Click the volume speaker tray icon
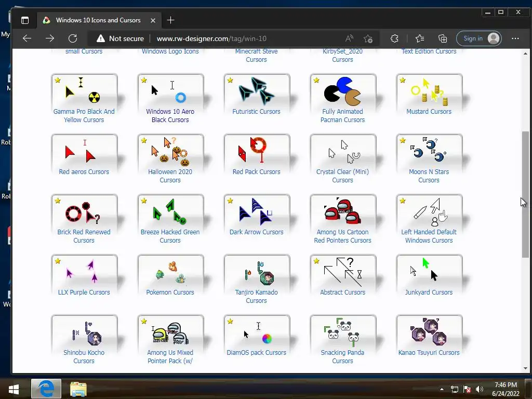 click(x=479, y=389)
